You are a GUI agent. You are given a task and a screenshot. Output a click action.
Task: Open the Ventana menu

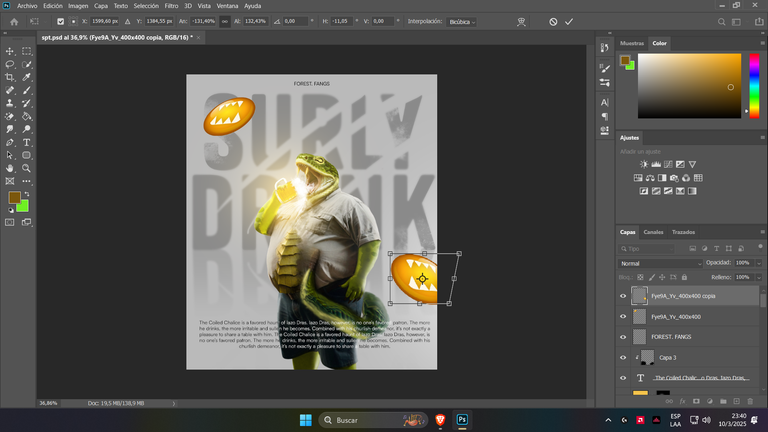pos(227,6)
